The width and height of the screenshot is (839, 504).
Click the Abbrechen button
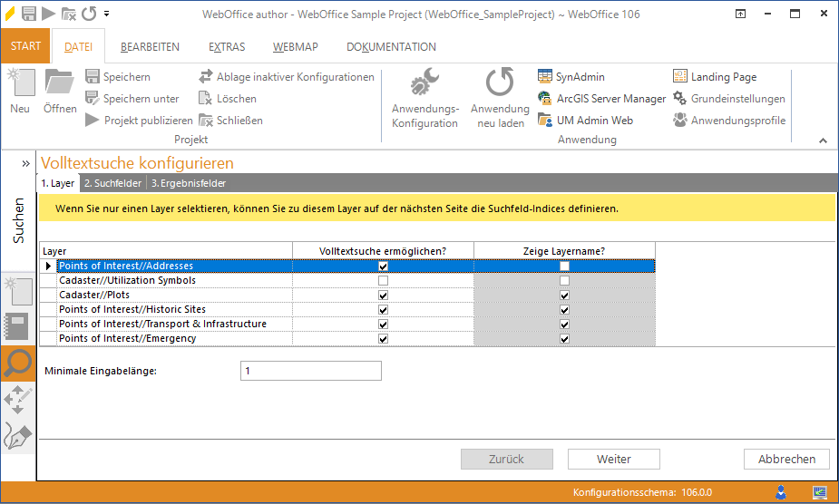pos(786,460)
